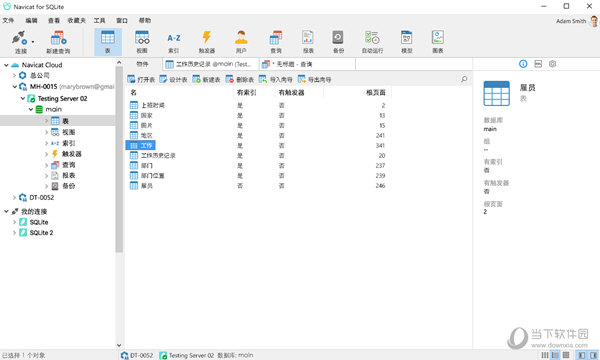600x360 pixels.
Task: Collapse the 我的连接 node
Action: 6,211
